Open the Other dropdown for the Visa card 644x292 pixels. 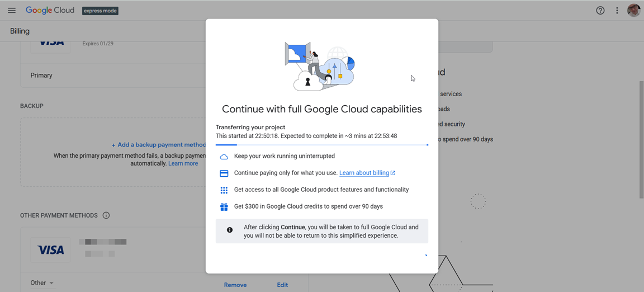point(42,283)
